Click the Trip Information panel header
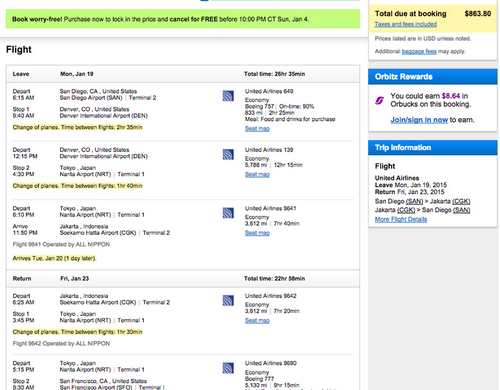 pyautogui.click(x=433, y=148)
